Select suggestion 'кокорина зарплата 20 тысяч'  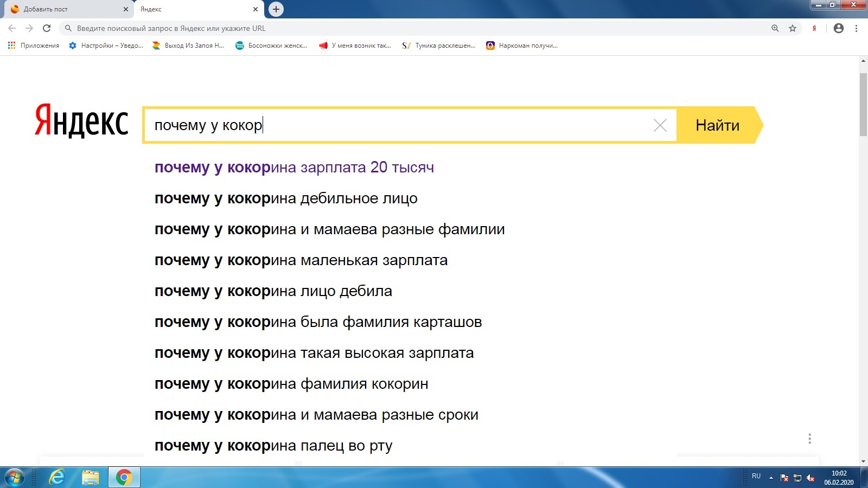(x=294, y=168)
